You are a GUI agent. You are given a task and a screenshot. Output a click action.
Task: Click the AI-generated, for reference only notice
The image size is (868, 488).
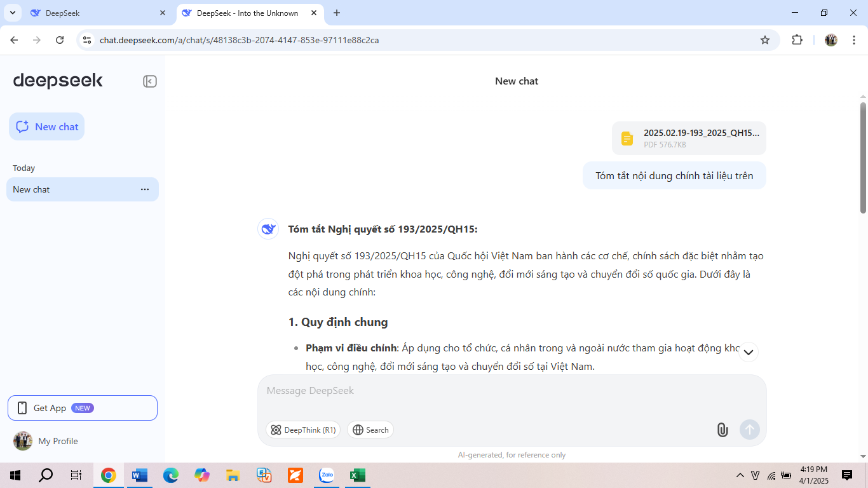click(x=512, y=455)
